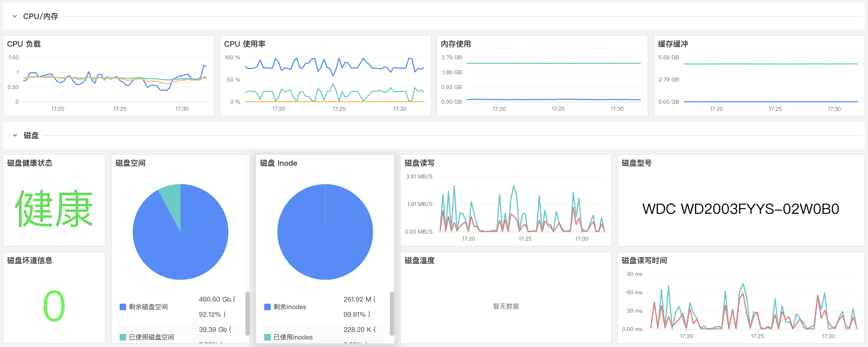Collapse the CPU/内存 section chevron

tap(15, 16)
